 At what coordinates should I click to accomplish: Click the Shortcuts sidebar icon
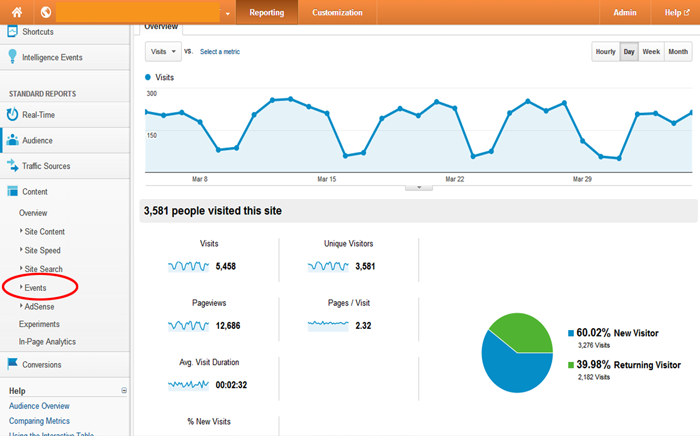[x=12, y=31]
